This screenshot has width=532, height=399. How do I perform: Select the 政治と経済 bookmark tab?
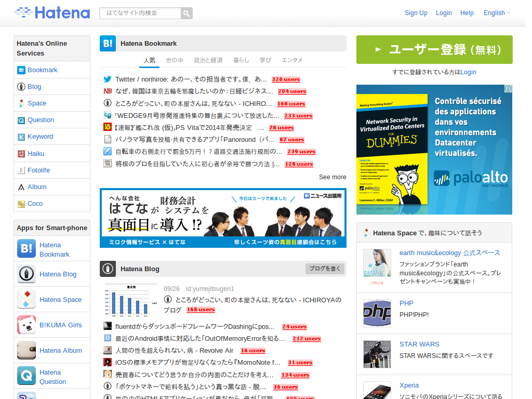pyautogui.click(x=208, y=60)
